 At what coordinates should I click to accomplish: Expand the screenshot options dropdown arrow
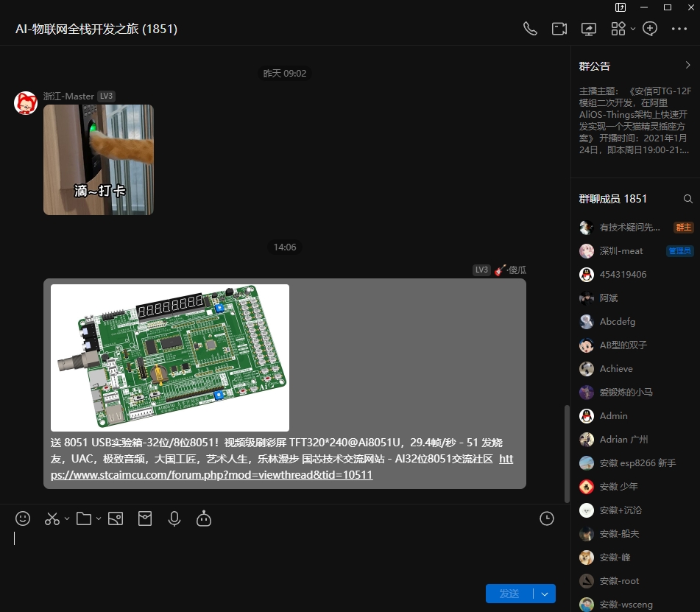click(67, 518)
